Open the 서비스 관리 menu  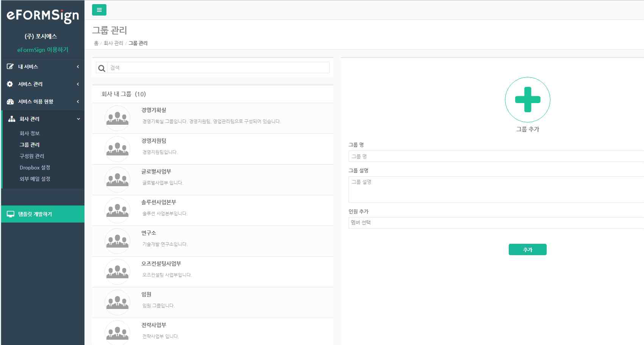(x=43, y=84)
